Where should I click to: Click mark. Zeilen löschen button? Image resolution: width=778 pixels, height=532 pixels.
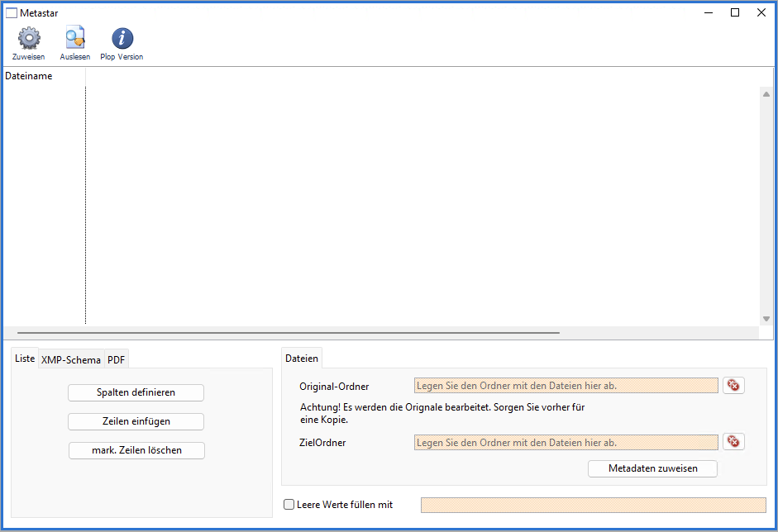click(136, 450)
